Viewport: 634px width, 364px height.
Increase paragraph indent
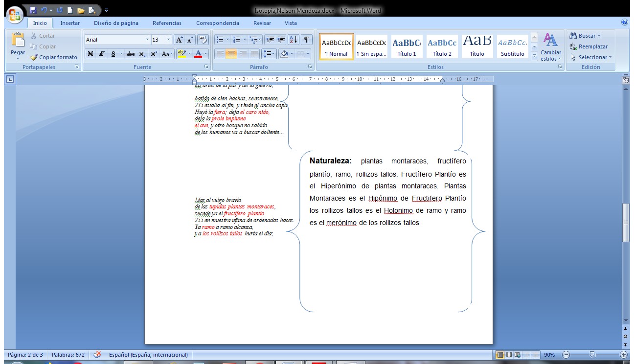(281, 40)
